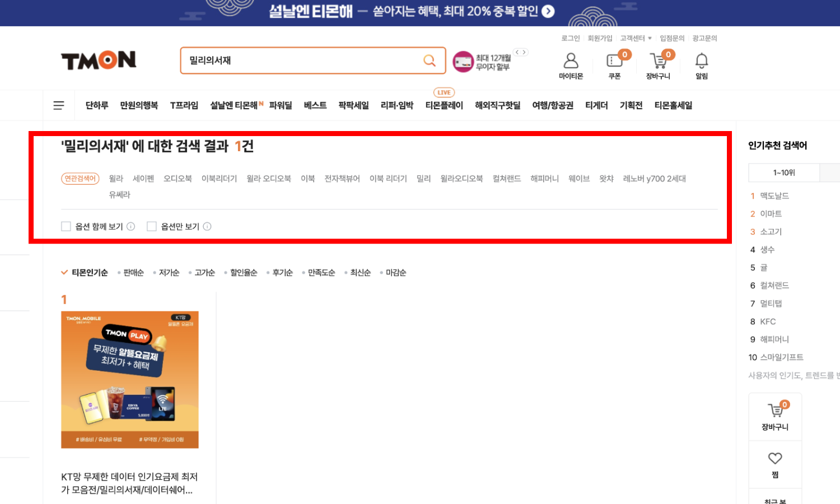Sort by 저가순
The height and width of the screenshot is (504, 840).
coord(169,273)
